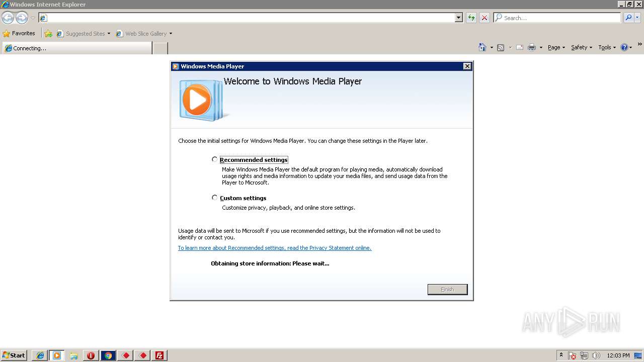Open the Privacy Statement online link
Image resolution: width=644 pixels, height=362 pixels.
coord(275,248)
